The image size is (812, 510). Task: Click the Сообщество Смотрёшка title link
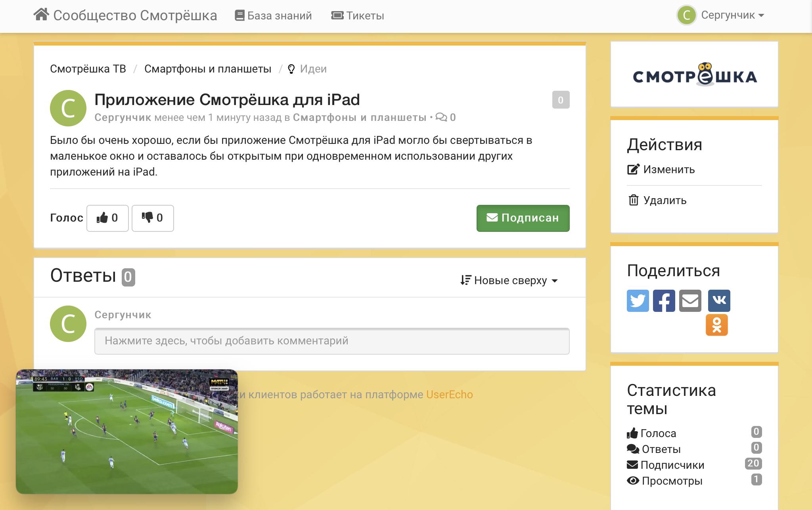coord(135,15)
